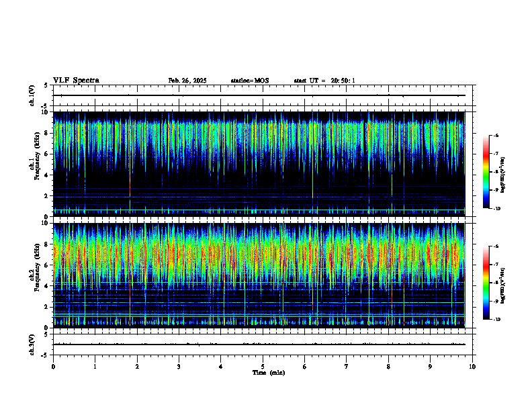Click the time axis tick label "6"
This screenshot has width=532, height=411.
pyautogui.click(x=304, y=367)
